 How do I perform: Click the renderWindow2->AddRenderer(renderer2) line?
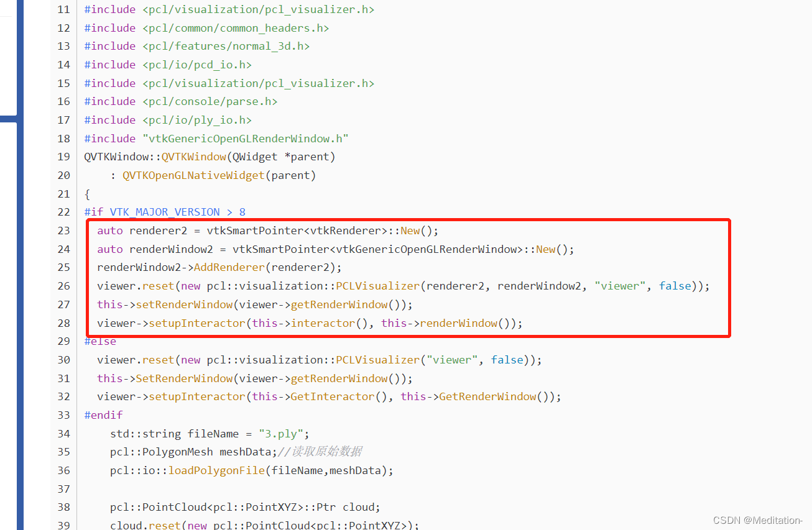tap(219, 267)
